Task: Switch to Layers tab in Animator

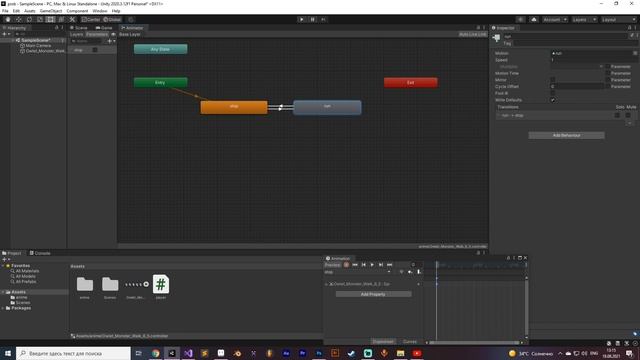Action: coord(76,34)
